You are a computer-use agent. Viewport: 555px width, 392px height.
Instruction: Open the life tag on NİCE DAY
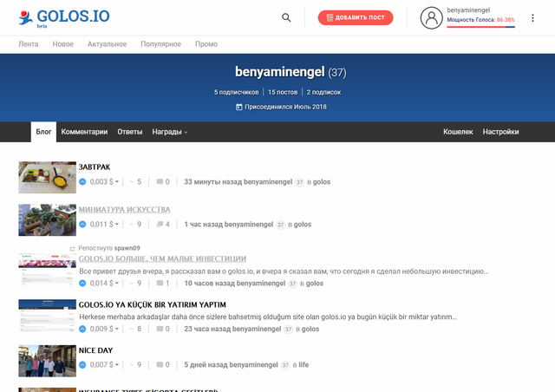click(304, 365)
